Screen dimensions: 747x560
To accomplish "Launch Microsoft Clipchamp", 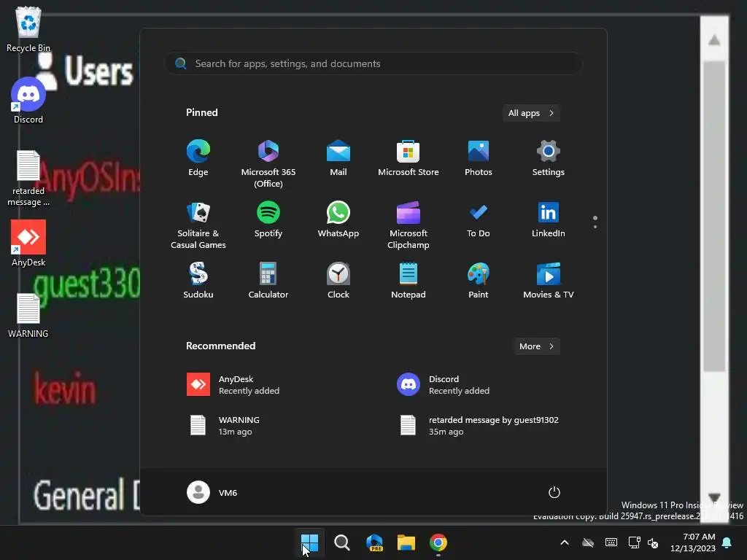I will [x=409, y=225].
